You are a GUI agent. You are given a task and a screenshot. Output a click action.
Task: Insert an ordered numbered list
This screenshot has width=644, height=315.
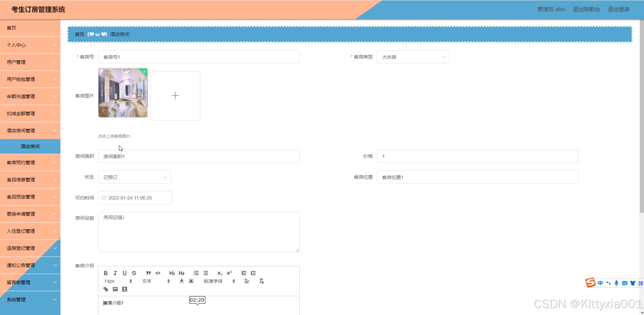click(196, 273)
